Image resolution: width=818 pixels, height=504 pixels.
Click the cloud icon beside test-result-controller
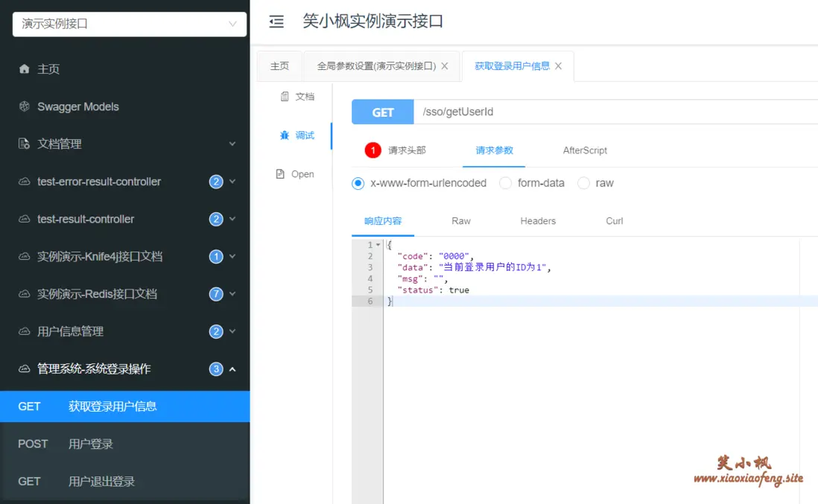[x=24, y=219]
